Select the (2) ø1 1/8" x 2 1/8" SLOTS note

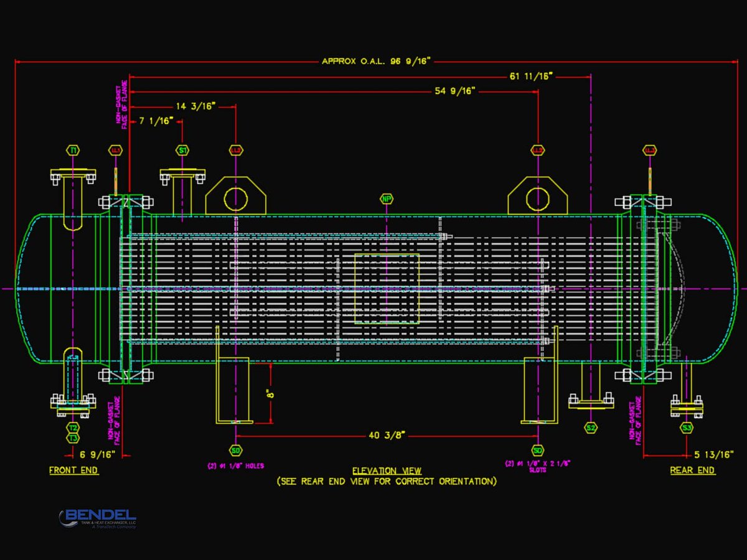point(537,467)
